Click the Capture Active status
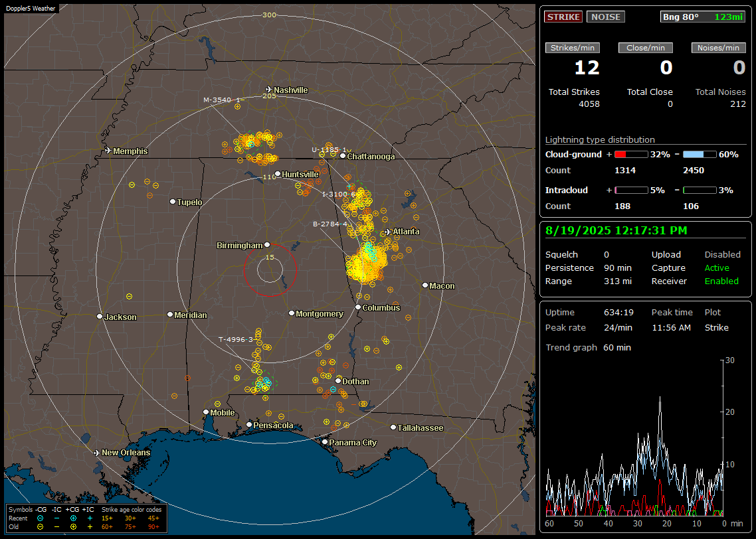The width and height of the screenshot is (756, 539). click(x=717, y=268)
